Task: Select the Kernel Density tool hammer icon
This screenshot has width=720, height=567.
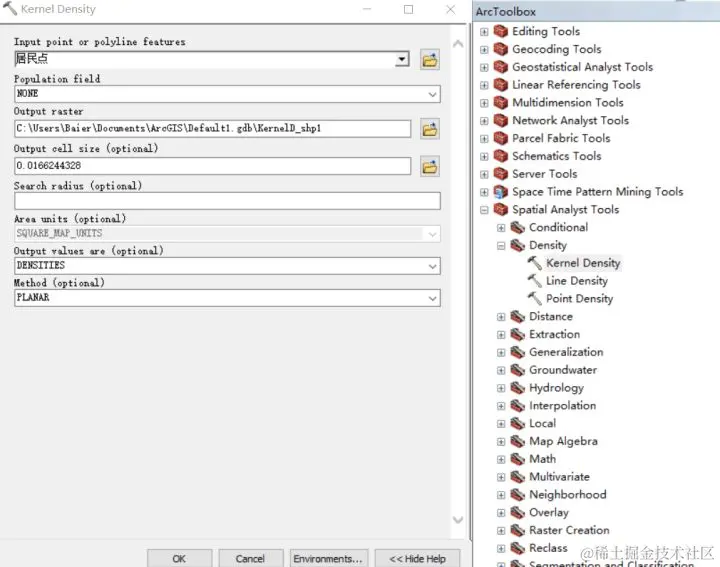Action: click(534, 263)
